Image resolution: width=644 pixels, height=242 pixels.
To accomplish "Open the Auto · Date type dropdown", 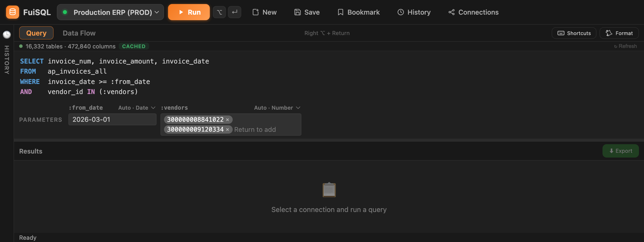I will click(137, 108).
